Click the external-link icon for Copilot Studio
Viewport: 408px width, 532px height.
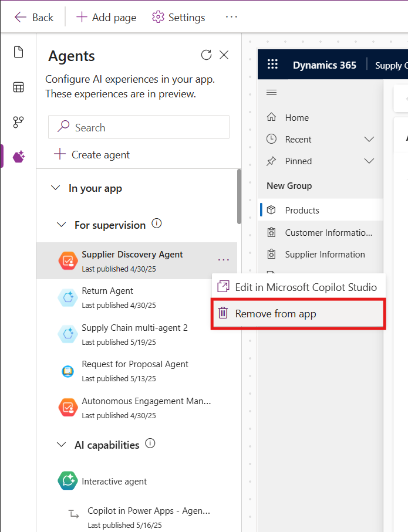click(x=223, y=286)
